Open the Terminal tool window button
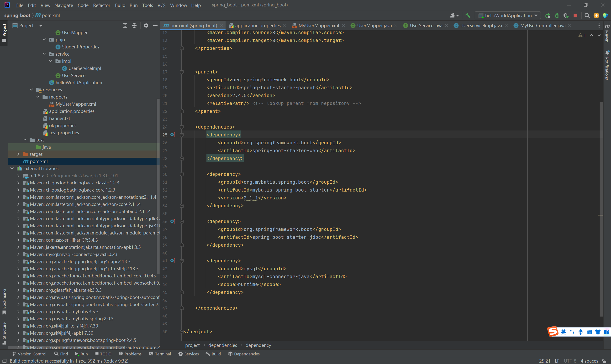The width and height of the screenshot is (611, 364). [x=160, y=354]
